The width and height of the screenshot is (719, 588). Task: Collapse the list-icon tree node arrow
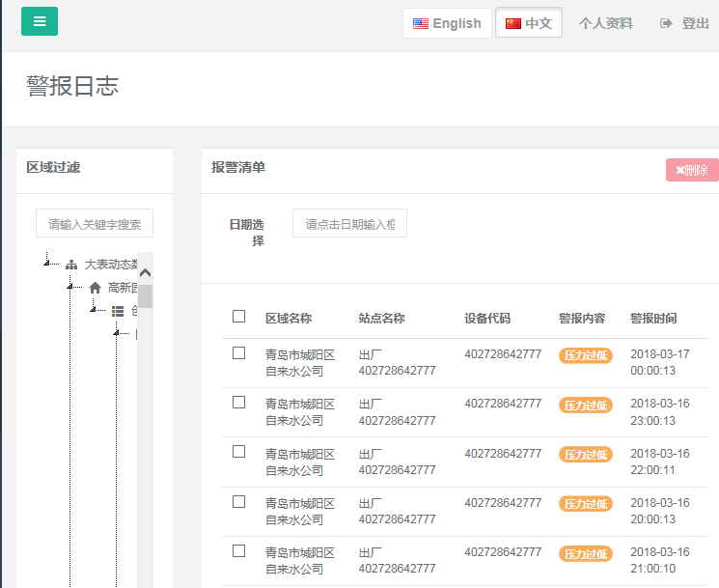(93, 309)
